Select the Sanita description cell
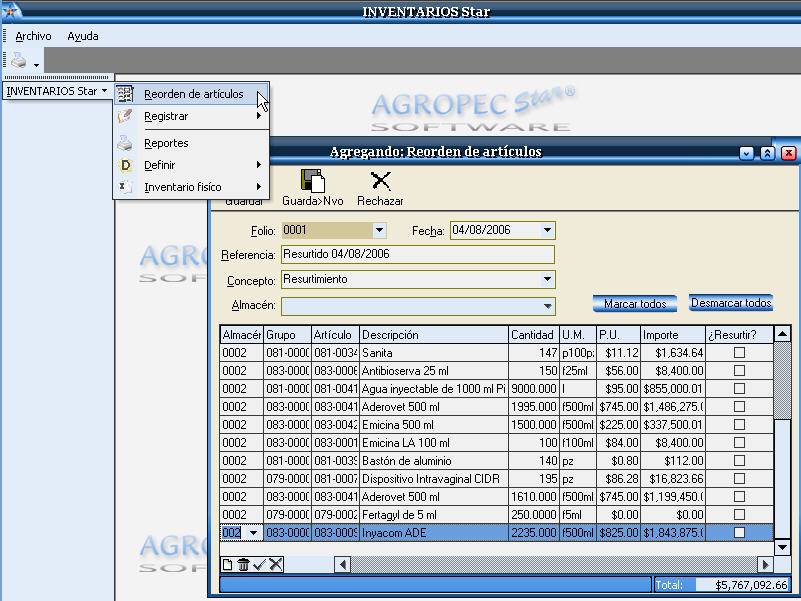801x601 pixels. [x=434, y=353]
